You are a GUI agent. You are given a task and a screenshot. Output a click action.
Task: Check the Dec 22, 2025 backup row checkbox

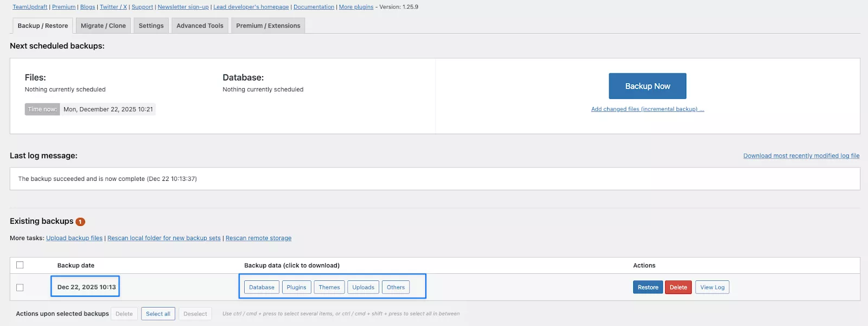(x=20, y=287)
